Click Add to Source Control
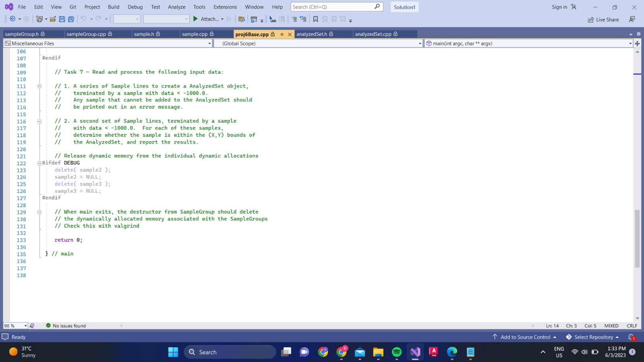The height and width of the screenshot is (362, 644). click(x=524, y=337)
